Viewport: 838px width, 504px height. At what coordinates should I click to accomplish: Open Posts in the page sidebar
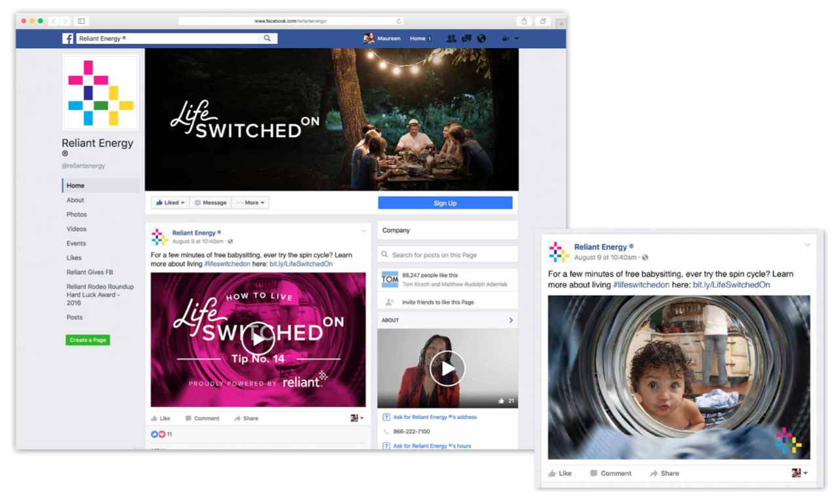[75, 317]
